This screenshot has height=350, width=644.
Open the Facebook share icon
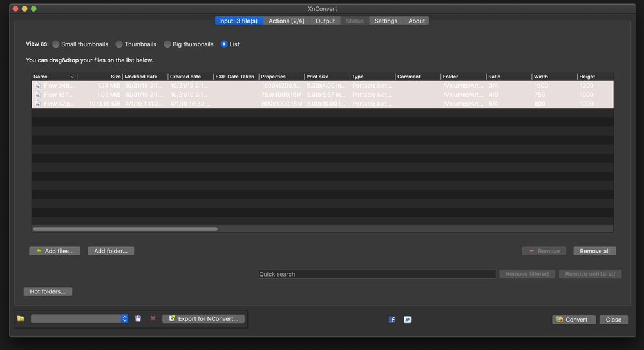click(x=392, y=319)
